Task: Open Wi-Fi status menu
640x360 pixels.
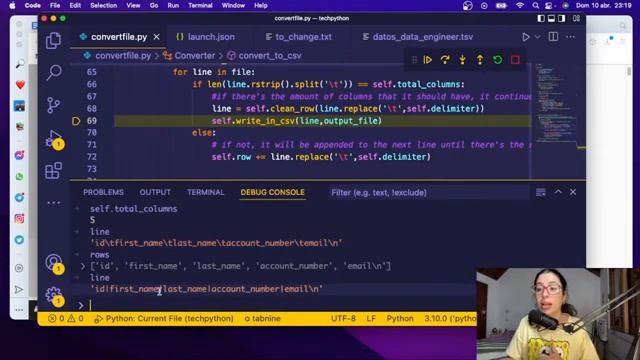Action: [520, 6]
